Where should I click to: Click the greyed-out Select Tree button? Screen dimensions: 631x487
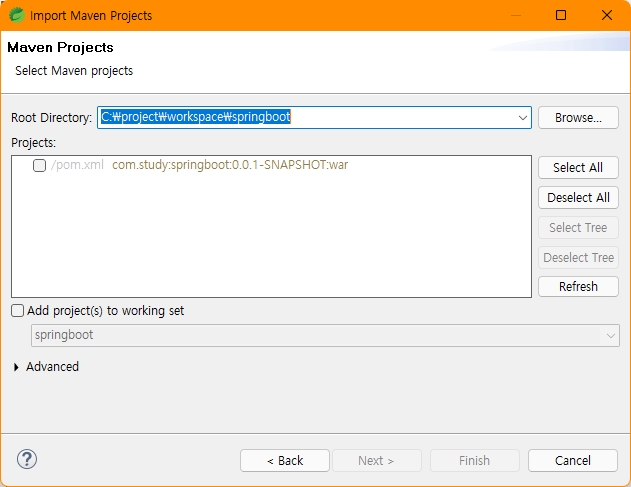click(578, 228)
